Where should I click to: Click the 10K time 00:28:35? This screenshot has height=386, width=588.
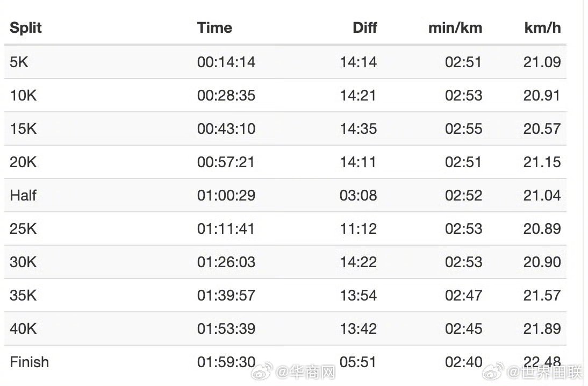[x=226, y=95]
